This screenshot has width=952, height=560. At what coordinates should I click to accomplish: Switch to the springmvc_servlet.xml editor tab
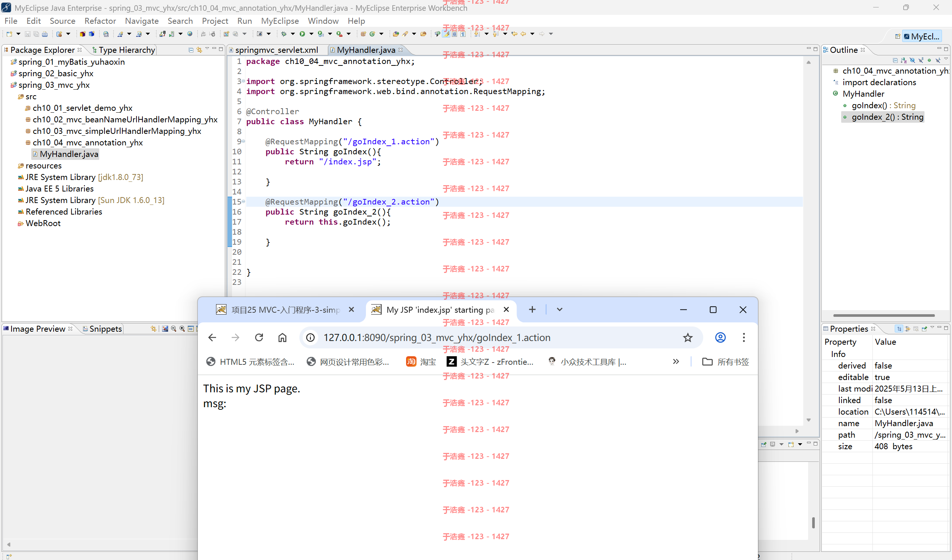[x=276, y=50]
